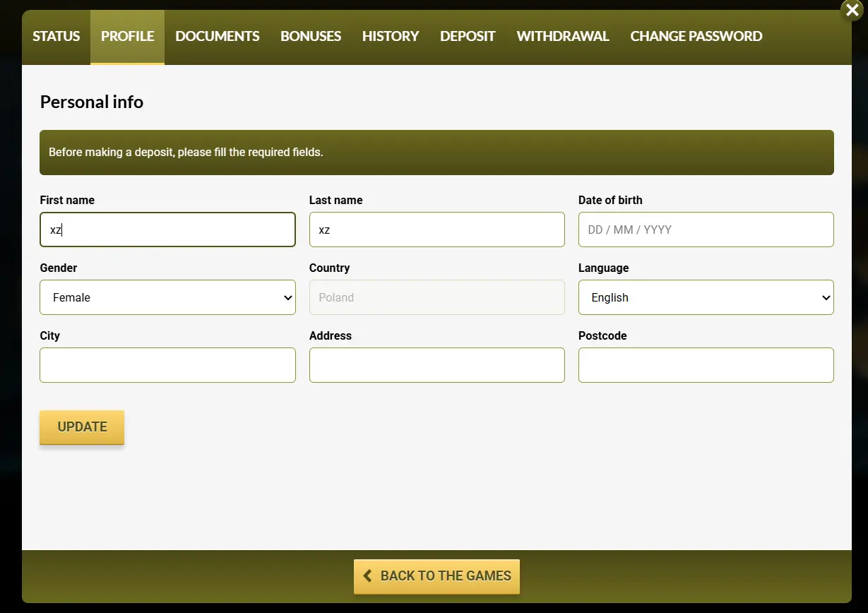Expand the Gender dropdown
This screenshot has width=868, height=613.
167,297
